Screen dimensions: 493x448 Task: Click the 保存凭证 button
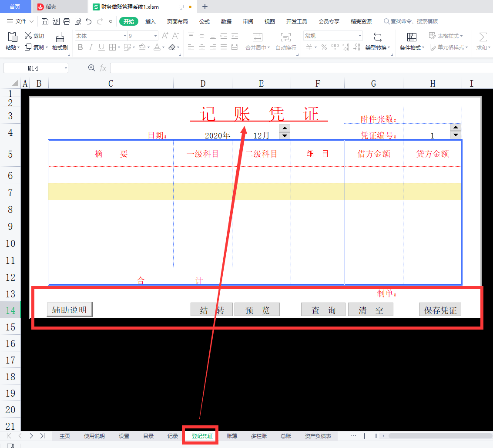440,310
